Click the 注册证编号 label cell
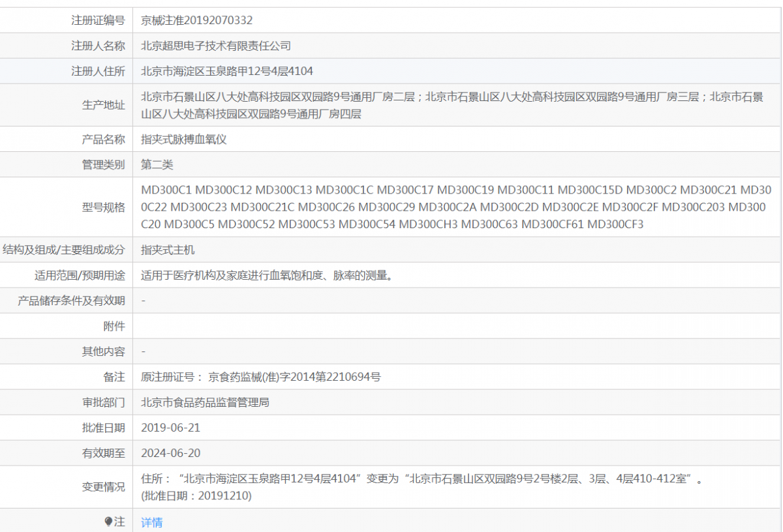This screenshot has width=783, height=532. [66, 20]
